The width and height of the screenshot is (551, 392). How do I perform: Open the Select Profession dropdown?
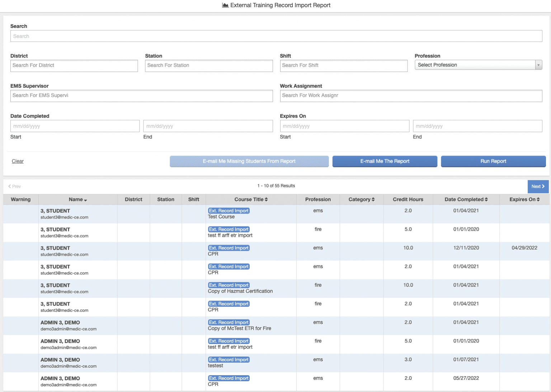[478, 65]
